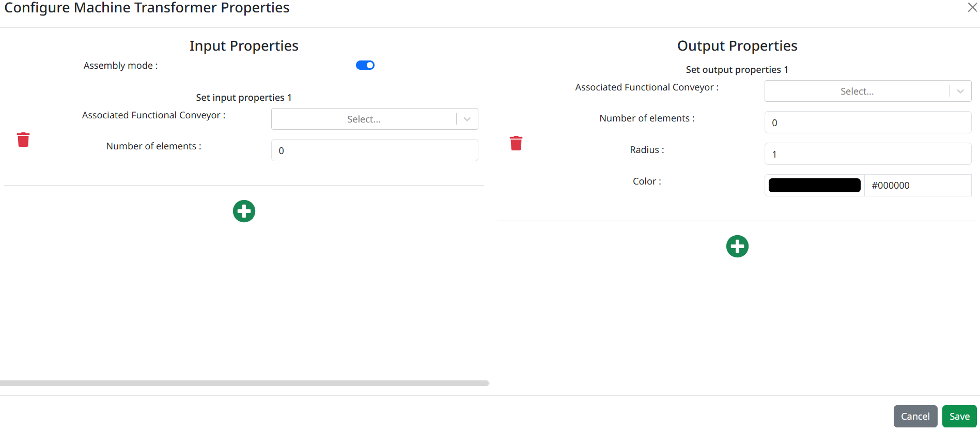
Task: Delete output properties set 1 with trash icon
Action: (516, 143)
